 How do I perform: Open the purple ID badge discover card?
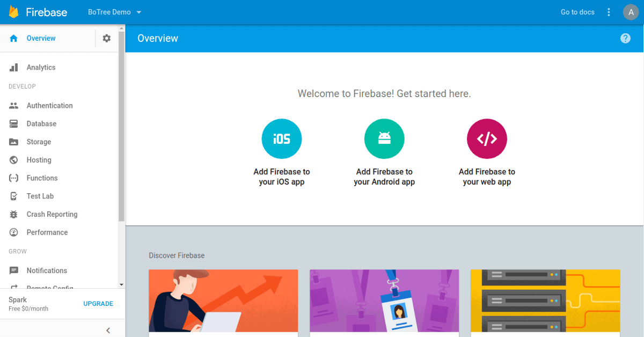click(384, 303)
